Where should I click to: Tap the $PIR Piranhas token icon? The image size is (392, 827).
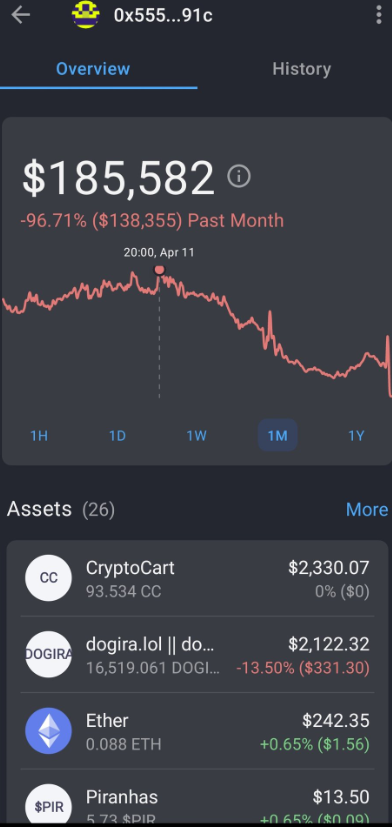(49, 806)
